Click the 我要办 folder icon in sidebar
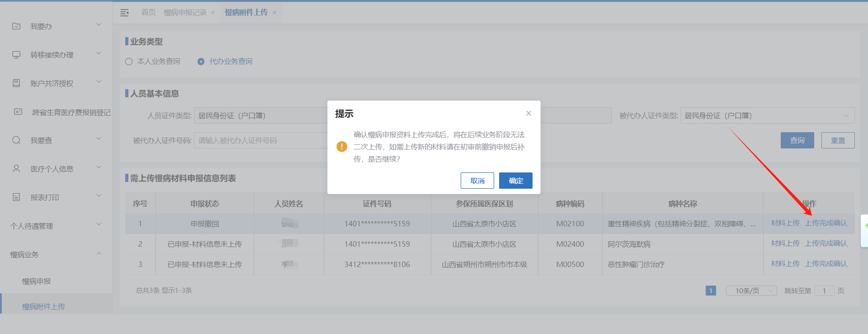 [16, 26]
